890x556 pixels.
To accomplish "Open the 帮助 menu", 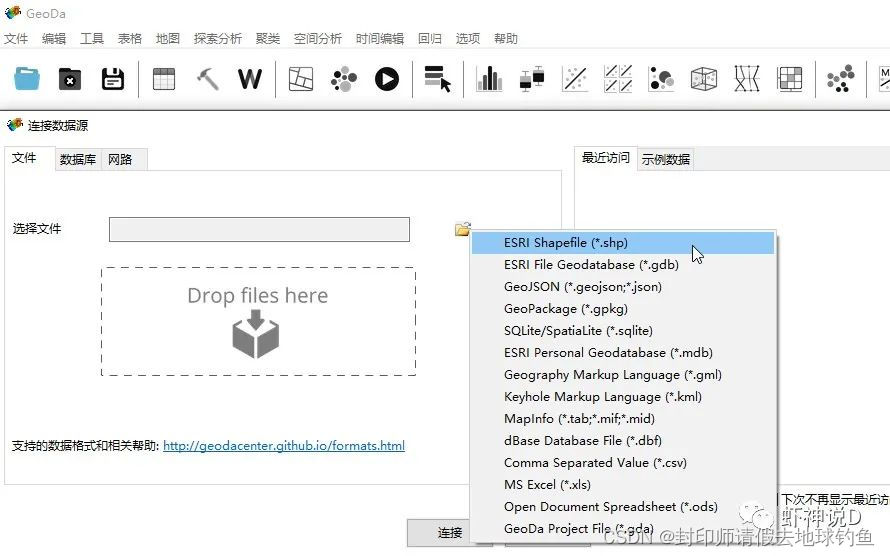I will [506, 39].
